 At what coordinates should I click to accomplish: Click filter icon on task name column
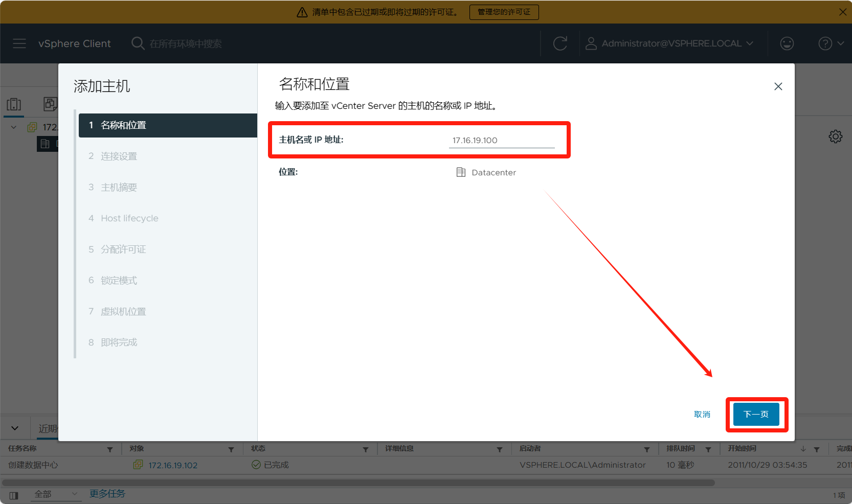click(x=110, y=449)
